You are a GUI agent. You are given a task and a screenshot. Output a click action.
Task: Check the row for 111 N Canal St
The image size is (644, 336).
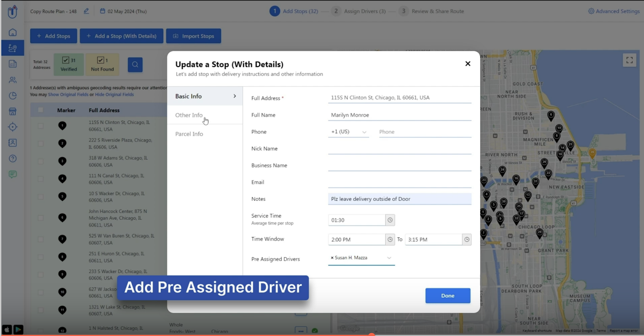(40, 179)
